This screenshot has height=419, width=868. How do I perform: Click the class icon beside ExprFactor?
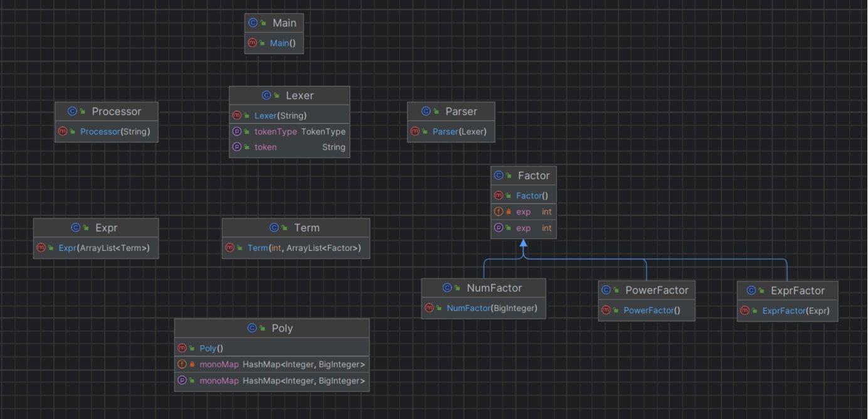[x=751, y=290]
